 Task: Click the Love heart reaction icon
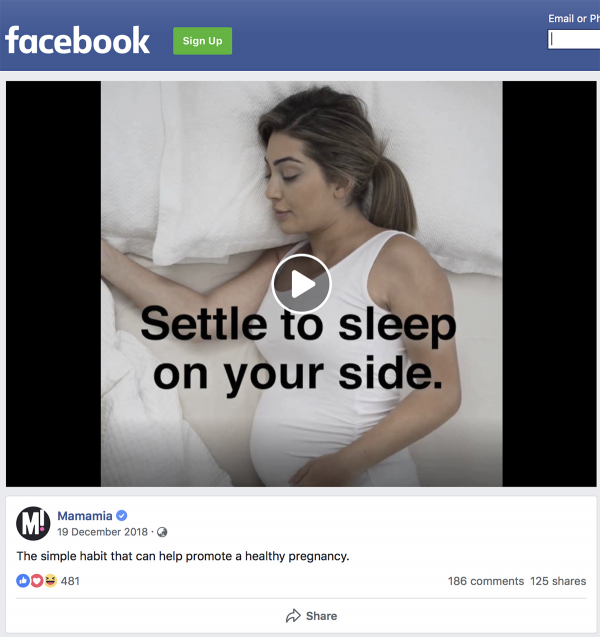point(37,581)
